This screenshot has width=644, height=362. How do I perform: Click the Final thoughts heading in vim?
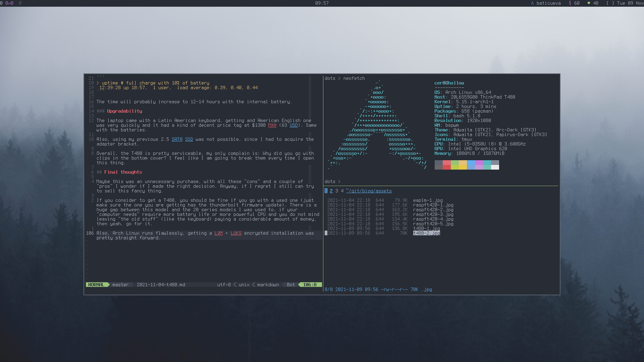click(x=123, y=172)
